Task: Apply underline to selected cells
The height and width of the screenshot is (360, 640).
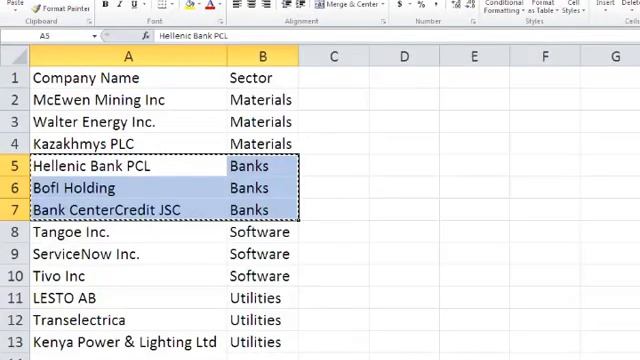Action: click(134, 4)
